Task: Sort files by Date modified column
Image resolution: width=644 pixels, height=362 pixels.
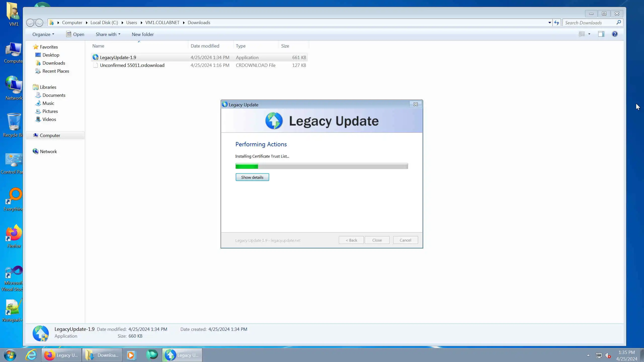Action: (205, 46)
